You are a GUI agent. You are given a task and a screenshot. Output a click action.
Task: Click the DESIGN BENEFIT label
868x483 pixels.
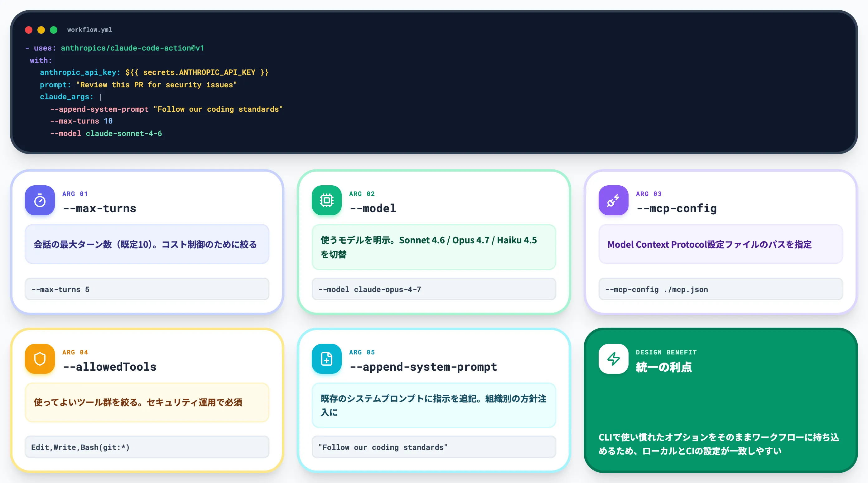pyautogui.click(x=666, y=353)
